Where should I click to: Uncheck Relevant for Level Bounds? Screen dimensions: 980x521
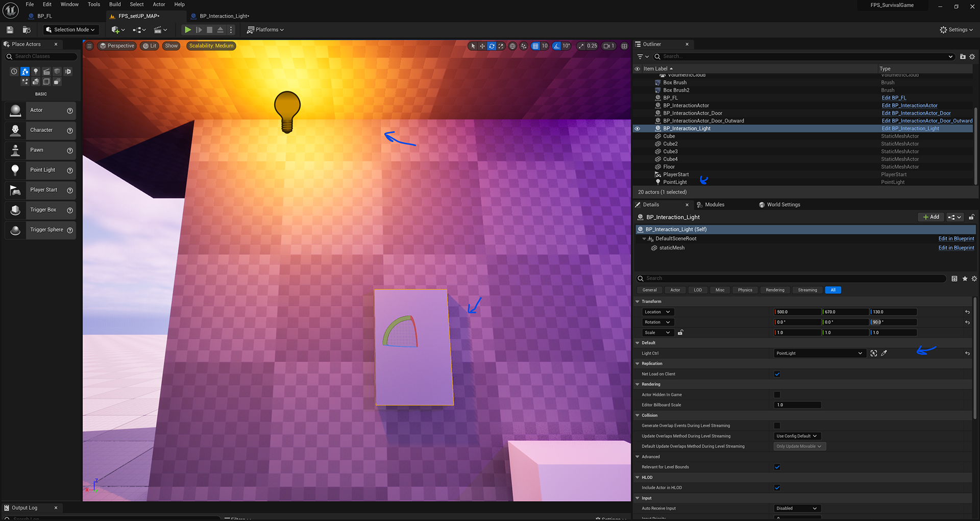(777, 467)
